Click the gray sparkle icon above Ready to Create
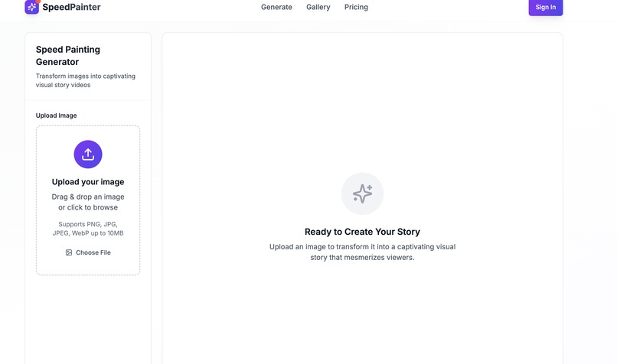Screen dimensions: 617x364 (x=362, y=193)
